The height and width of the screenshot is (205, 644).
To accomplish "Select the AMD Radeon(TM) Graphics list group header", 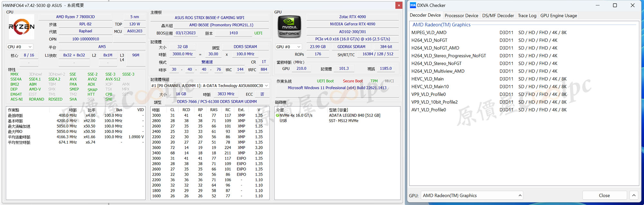I will (441, 25).
